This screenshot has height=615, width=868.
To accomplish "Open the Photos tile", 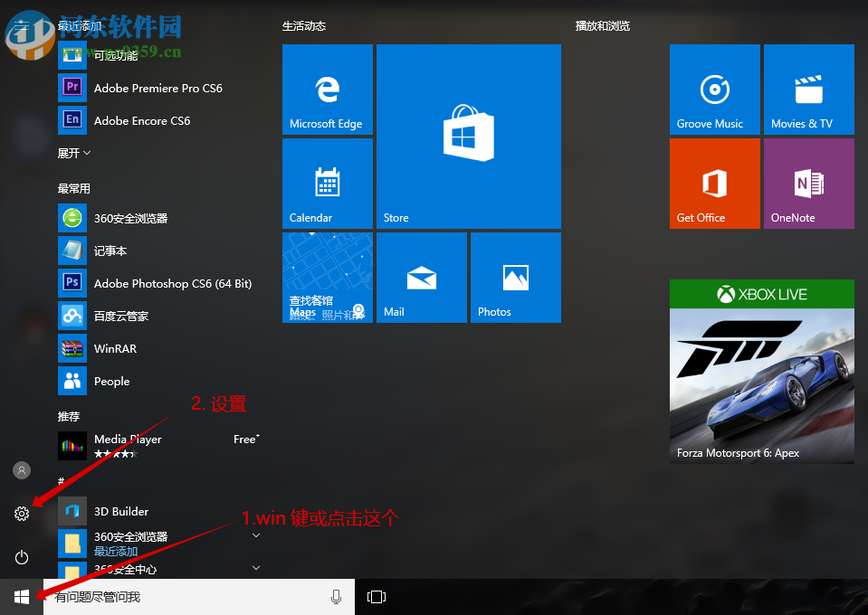I will pos(515,277).
